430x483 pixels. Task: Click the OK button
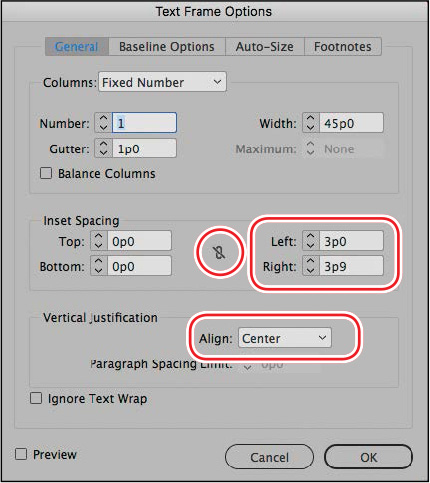point(368,457)
